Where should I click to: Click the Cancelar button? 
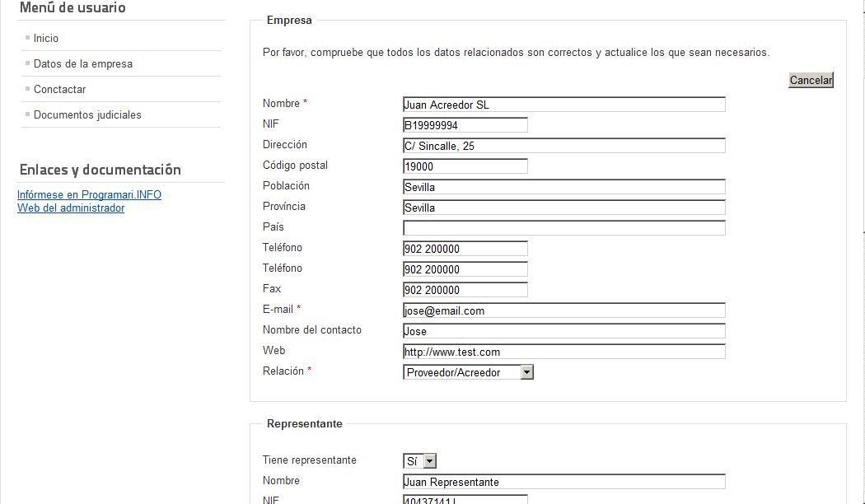810,80
